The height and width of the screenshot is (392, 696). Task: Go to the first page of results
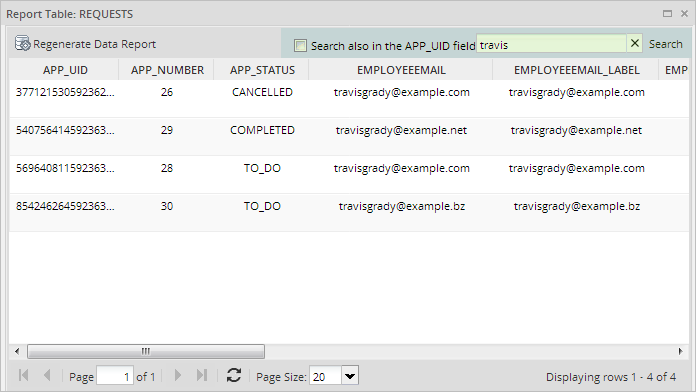pyautogui.click(x=24, y=376)
